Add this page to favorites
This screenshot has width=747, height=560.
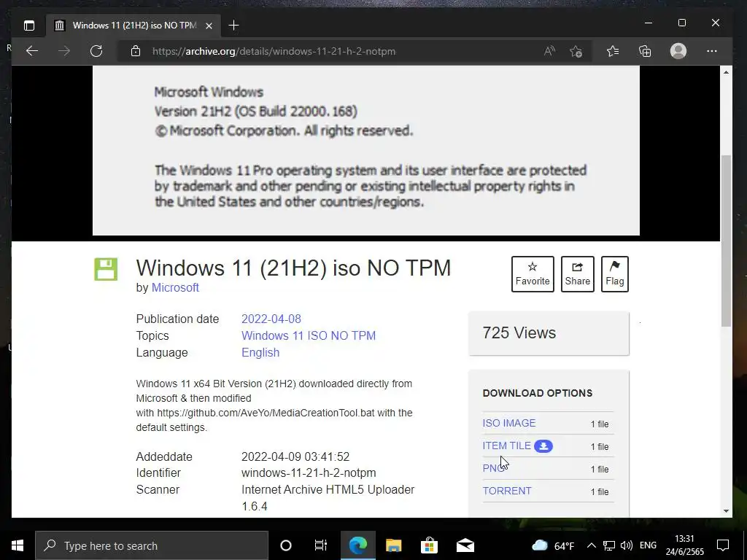point(576,51)
